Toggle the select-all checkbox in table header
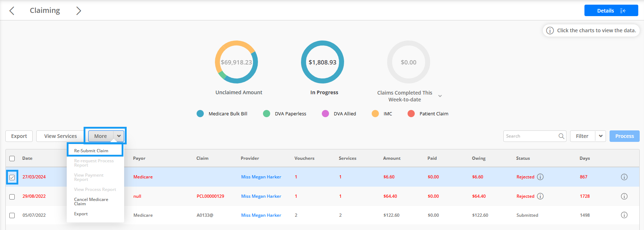 12,158
